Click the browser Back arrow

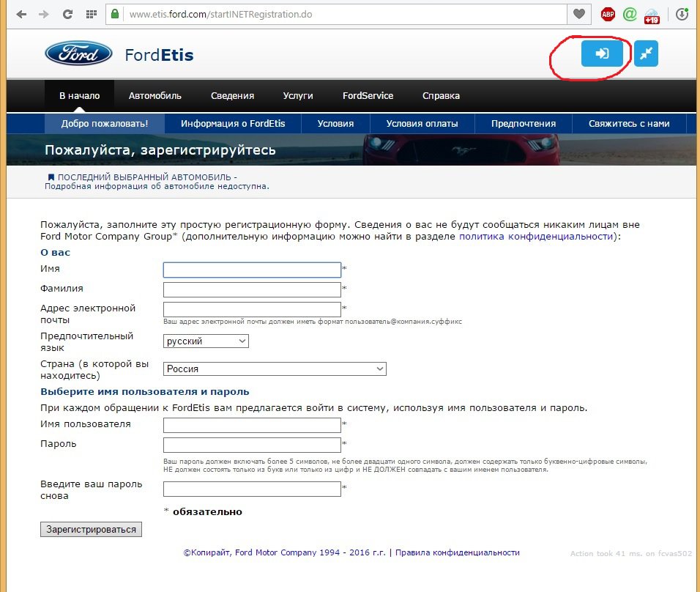pos(21,15)
